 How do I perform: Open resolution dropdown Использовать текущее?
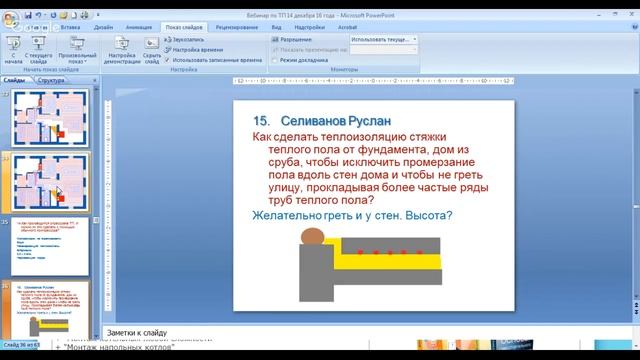pos(383,40)
